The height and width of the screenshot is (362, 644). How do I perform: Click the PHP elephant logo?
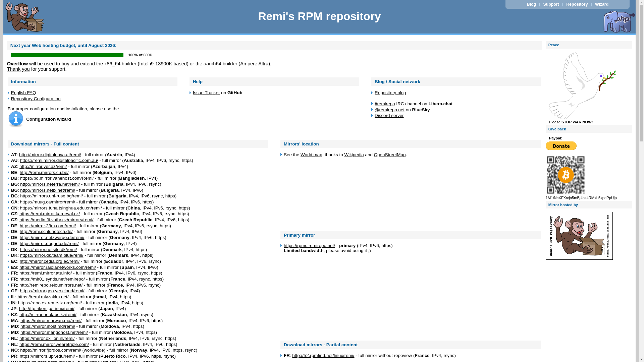pos(619,21)
